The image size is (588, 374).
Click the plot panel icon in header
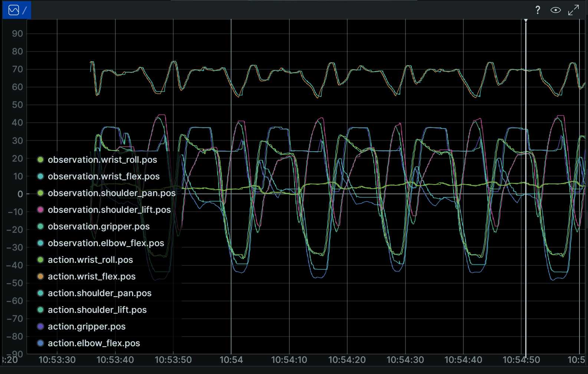tap(14, 10)
